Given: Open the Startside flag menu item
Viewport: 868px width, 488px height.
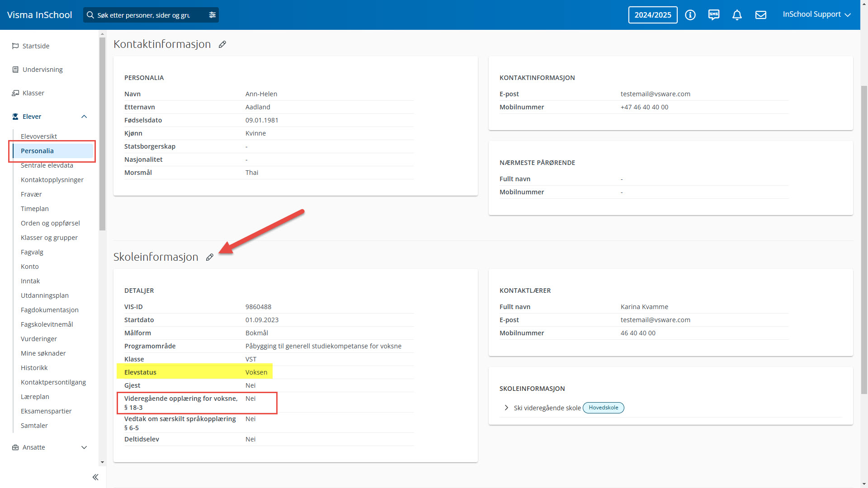Looking at the screenshot, I should pyautogui.click(x=36, y=46).
